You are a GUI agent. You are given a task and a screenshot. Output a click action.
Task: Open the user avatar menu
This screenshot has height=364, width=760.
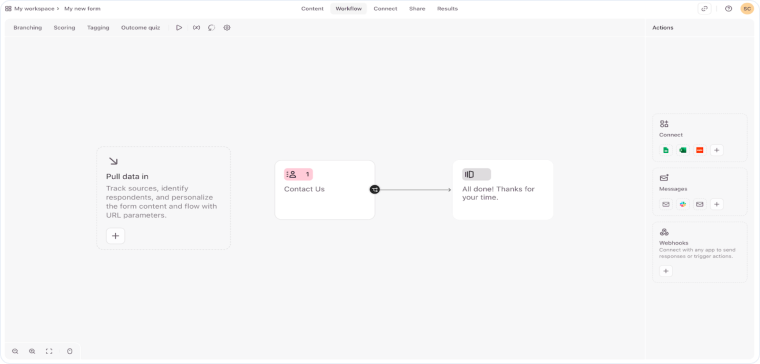pos(747,9)
